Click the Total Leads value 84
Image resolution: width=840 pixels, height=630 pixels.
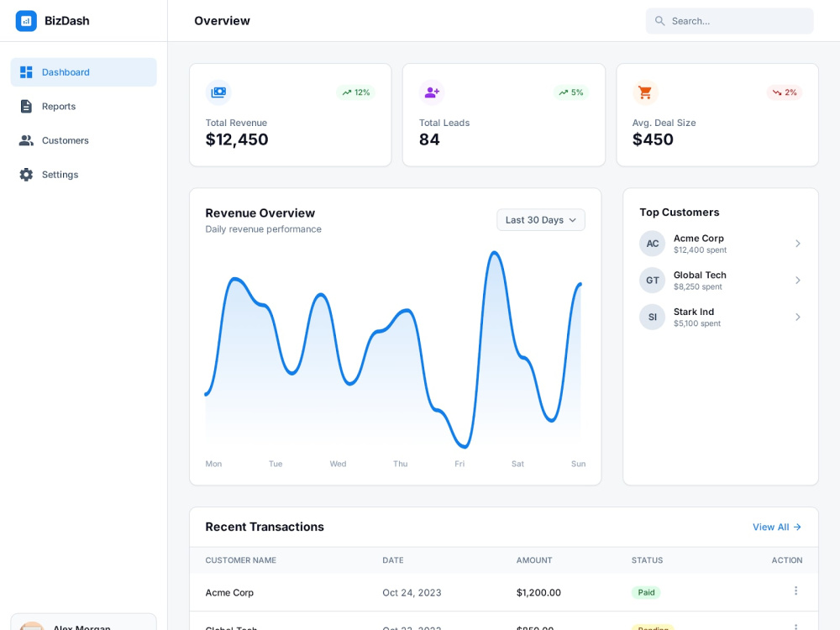429,139
